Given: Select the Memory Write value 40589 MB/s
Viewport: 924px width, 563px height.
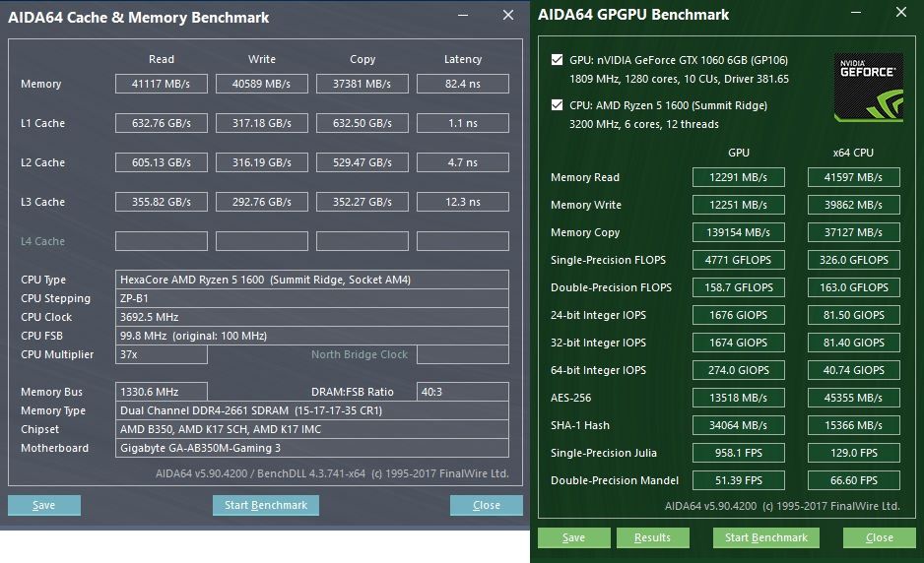Looking at the screenshot, I should pos(262,84).
